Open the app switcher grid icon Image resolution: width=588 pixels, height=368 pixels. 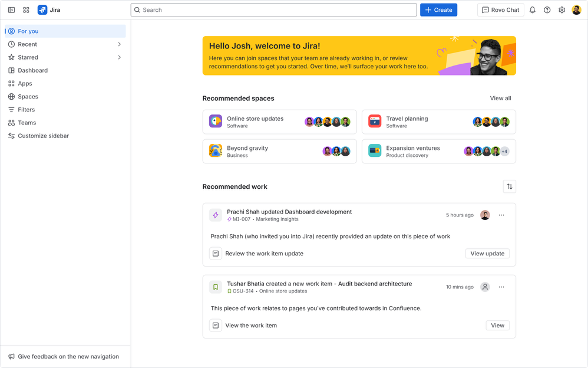click(x=26, y=10)
